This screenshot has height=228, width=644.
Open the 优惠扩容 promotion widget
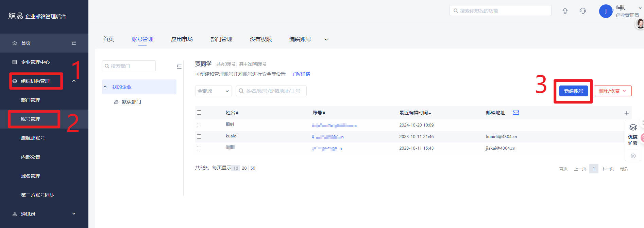(633, 135)
